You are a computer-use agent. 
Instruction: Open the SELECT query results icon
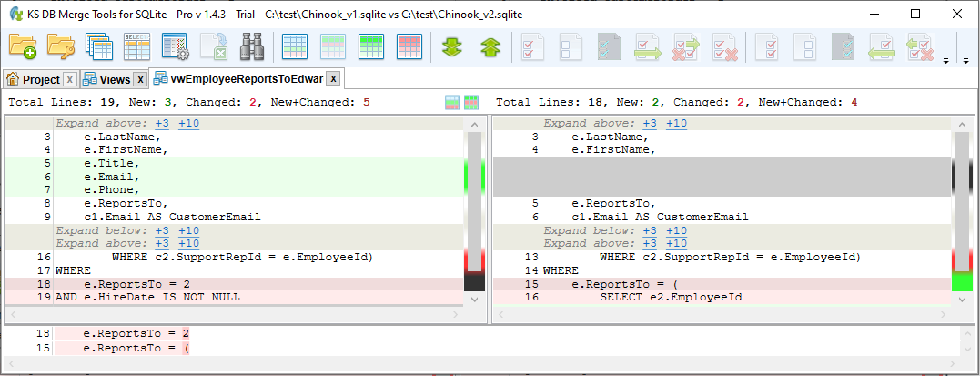(136, 47)
